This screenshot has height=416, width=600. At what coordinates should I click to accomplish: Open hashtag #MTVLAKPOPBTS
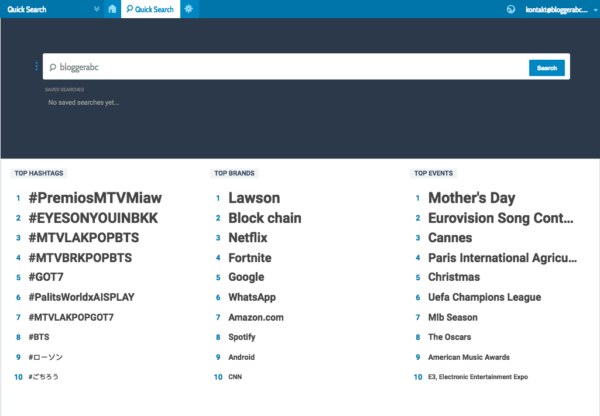(x=84, y=238)
